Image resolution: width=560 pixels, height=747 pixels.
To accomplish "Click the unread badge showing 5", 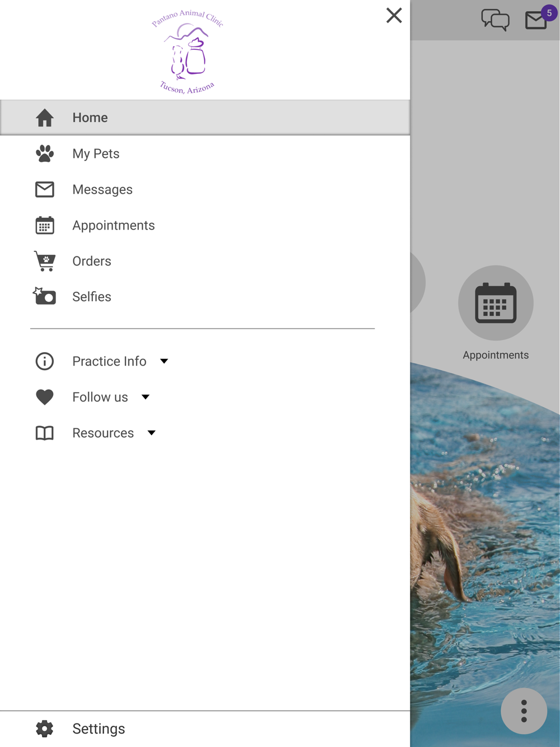I will [549, 13].
